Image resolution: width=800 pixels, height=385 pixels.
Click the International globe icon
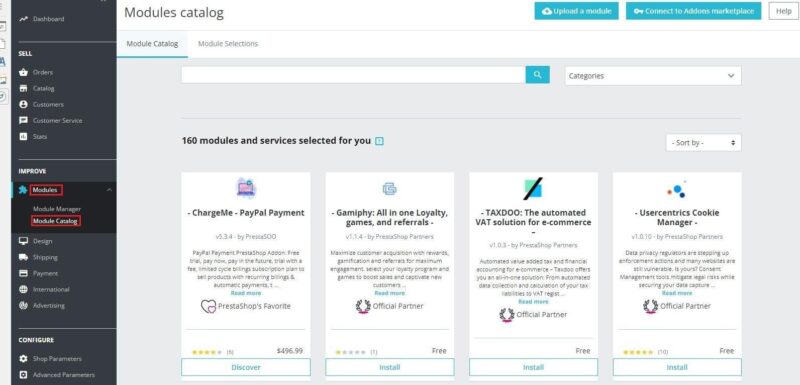tap(23, 289)
